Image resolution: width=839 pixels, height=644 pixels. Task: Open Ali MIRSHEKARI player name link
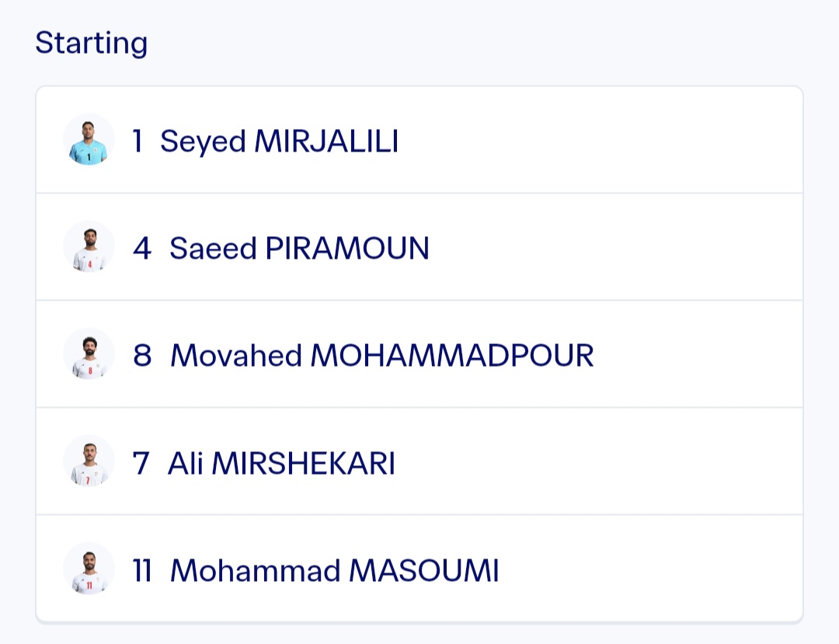[281, 463]
